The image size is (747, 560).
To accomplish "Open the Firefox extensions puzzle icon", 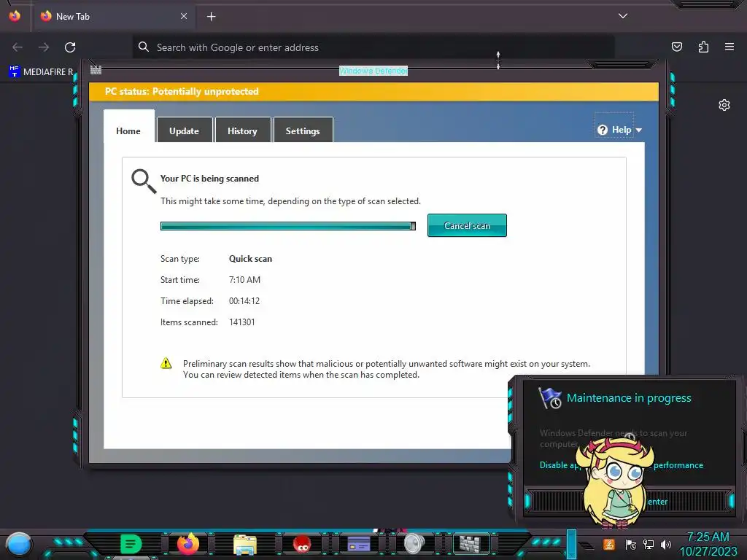I will pos(703,47).
